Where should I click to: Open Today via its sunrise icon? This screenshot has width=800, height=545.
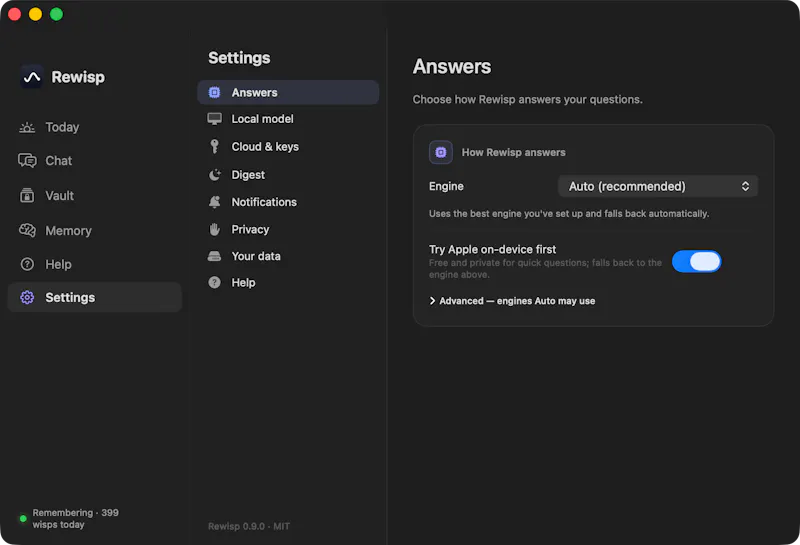click(27, 128)
